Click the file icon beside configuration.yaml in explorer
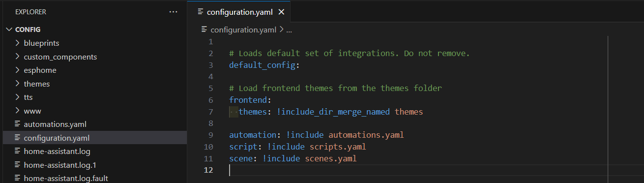This screenshot has width=644, height=183. (x=18, y=138)
